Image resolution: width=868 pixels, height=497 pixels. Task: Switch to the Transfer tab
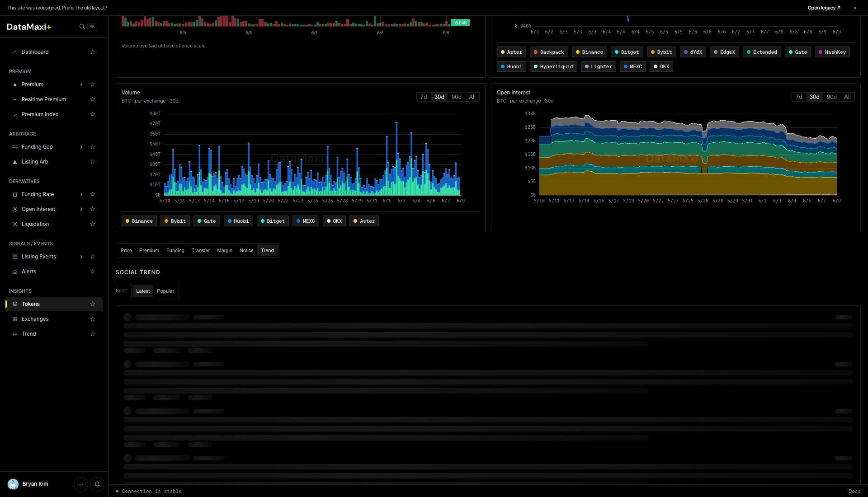[x=201, y=250]
